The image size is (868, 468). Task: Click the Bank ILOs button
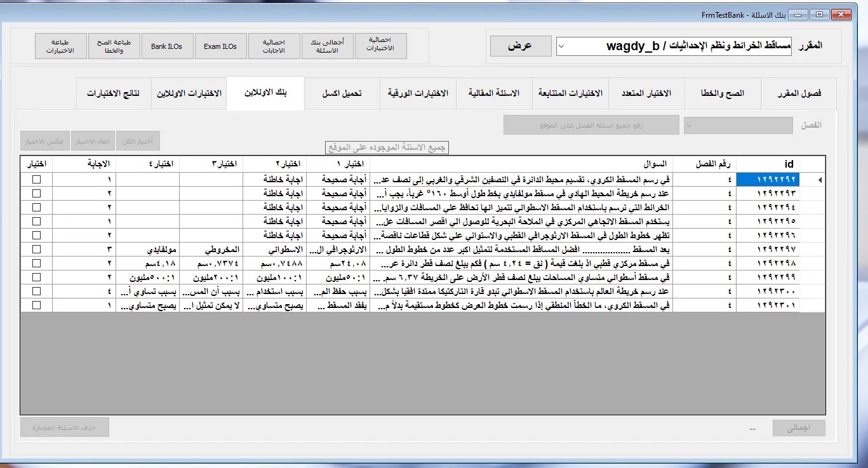167,46
